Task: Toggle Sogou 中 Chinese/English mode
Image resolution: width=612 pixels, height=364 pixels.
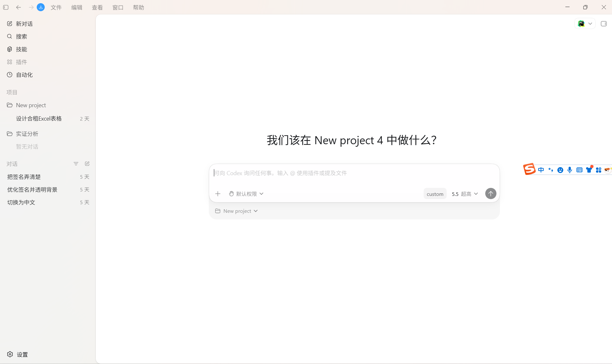Action: [541, 170]
